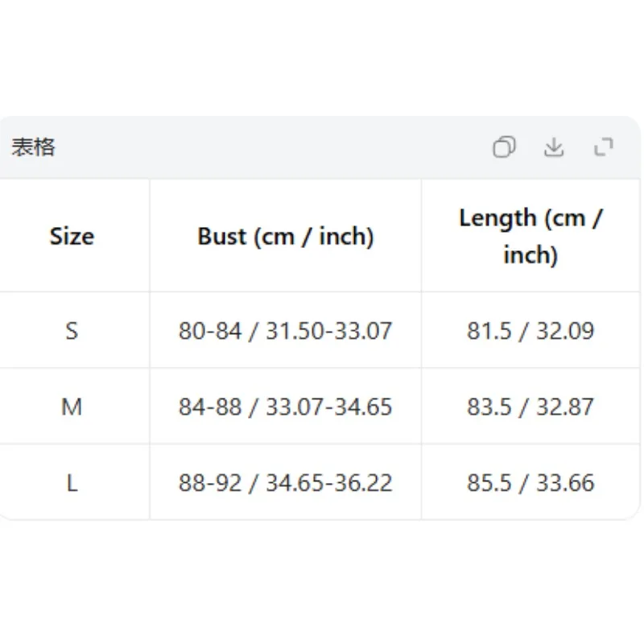Image resolution: width=644 pixels, height=644 pixels.
Task: Click length value 83.5 / 32.87
Action: pos(530,407)
